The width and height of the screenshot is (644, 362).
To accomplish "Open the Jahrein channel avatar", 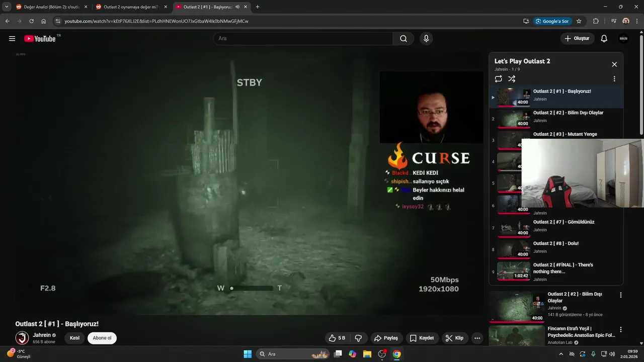I will (22, 338).
